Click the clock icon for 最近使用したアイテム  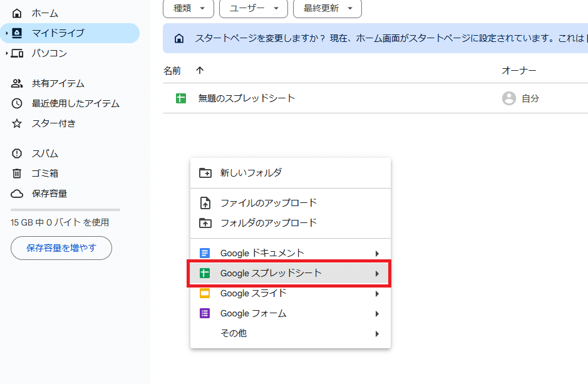(x=17, y=103)
